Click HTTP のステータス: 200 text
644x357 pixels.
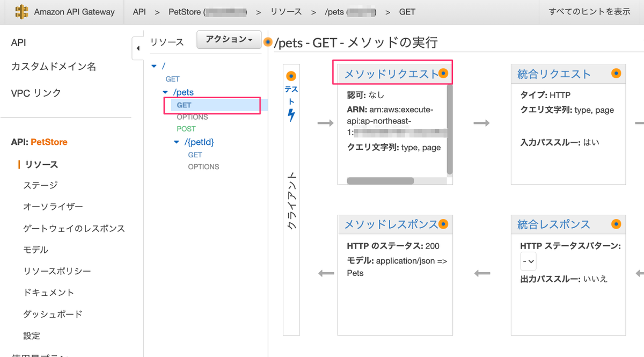393,246
